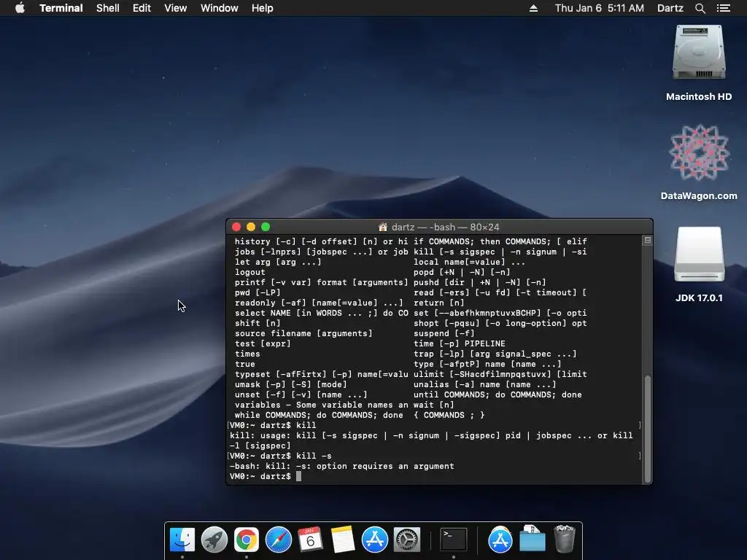Click the 'kill -s' command line

(x=280, y=456)
